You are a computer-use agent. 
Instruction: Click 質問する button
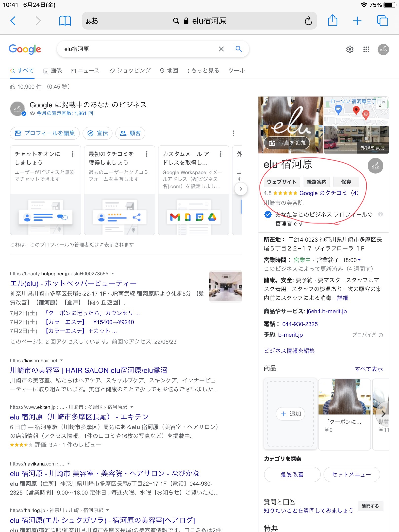tap(370, 506)
